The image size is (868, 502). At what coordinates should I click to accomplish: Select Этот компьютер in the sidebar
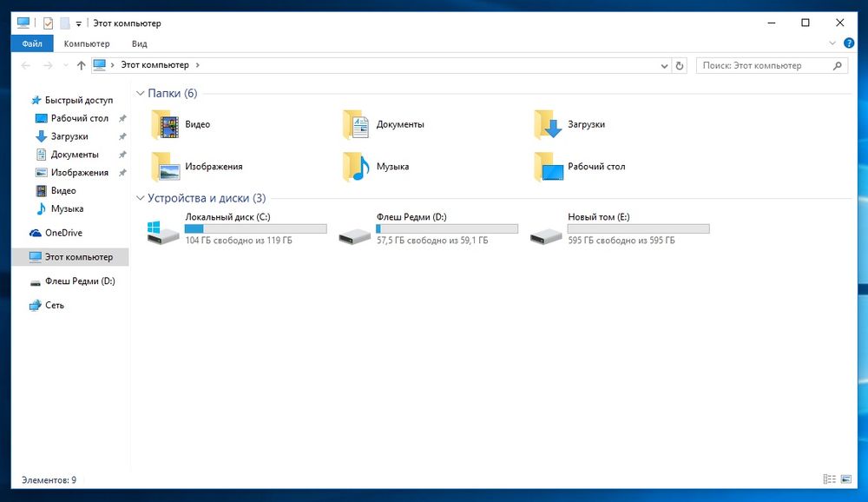pyautogui.click(x=70, y=257)
